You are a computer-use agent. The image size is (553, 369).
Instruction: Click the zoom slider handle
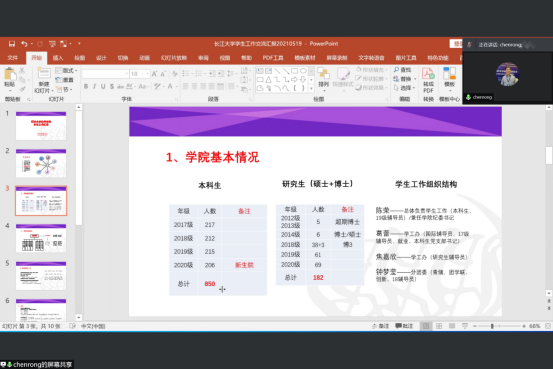tap(492, 326)
